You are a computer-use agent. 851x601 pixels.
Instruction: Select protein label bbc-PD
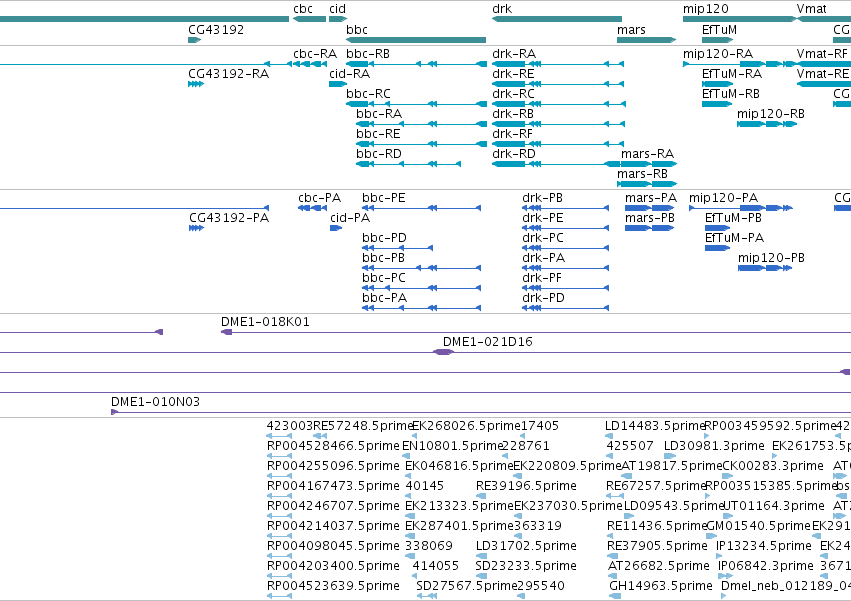pyautogui.click(x=384, y=238)
